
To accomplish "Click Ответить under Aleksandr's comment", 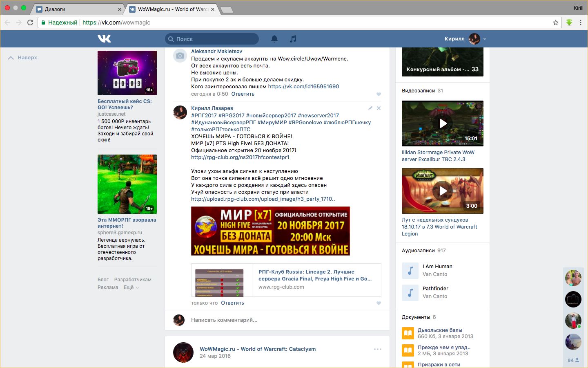I will (243, 94).
